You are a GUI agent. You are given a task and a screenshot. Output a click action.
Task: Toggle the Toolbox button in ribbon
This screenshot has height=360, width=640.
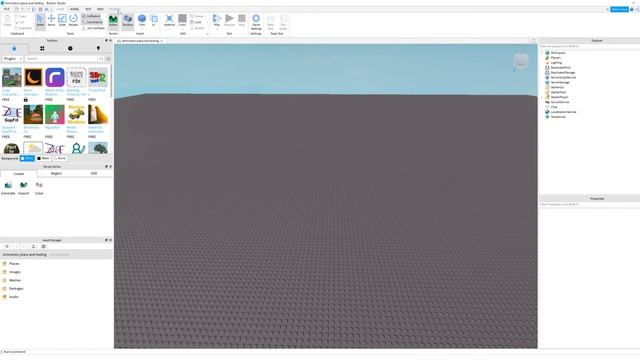click(128, 21)
